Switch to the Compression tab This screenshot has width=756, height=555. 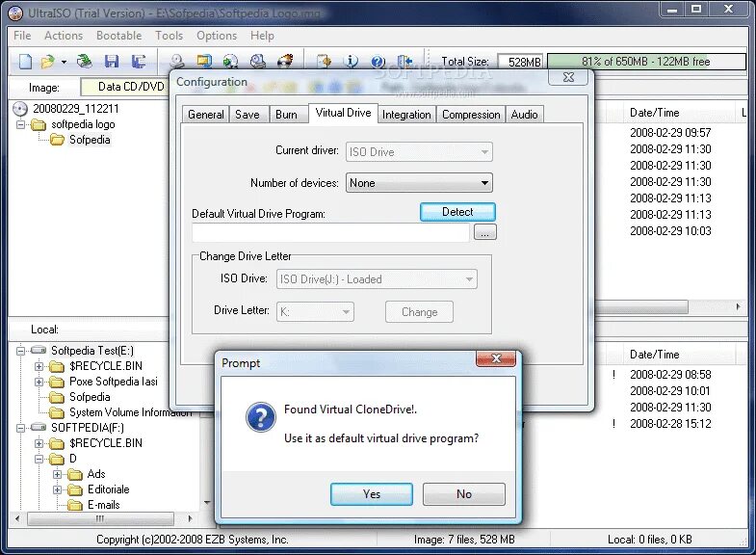[471, 115]
